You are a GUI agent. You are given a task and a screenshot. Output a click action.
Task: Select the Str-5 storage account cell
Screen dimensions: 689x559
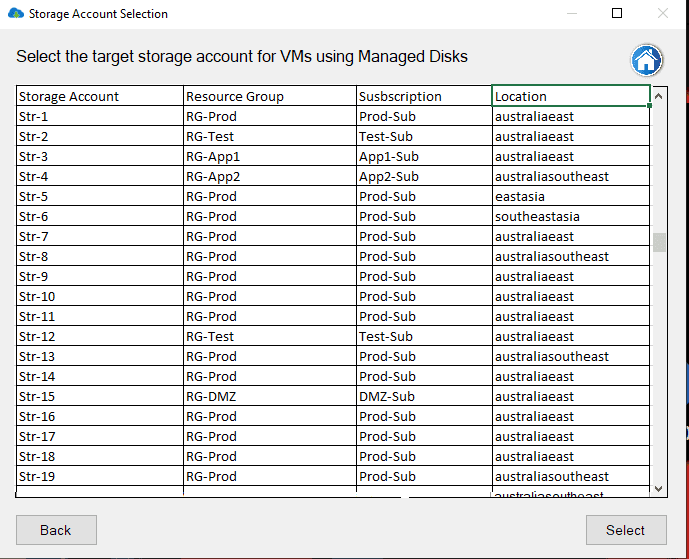click(x=100, y=196)
